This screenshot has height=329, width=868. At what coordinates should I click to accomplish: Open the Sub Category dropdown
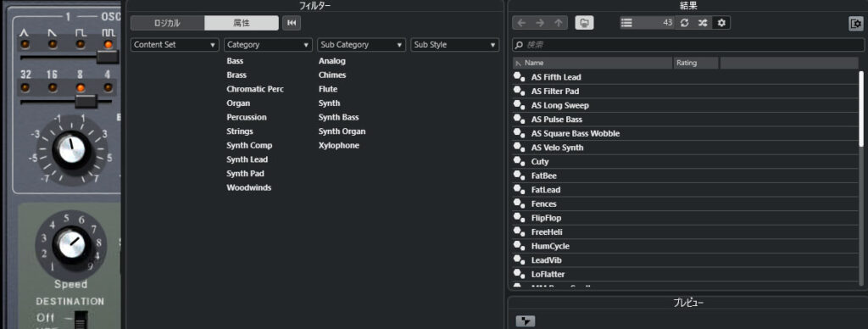pyautogui.click(x=361, y=45)
